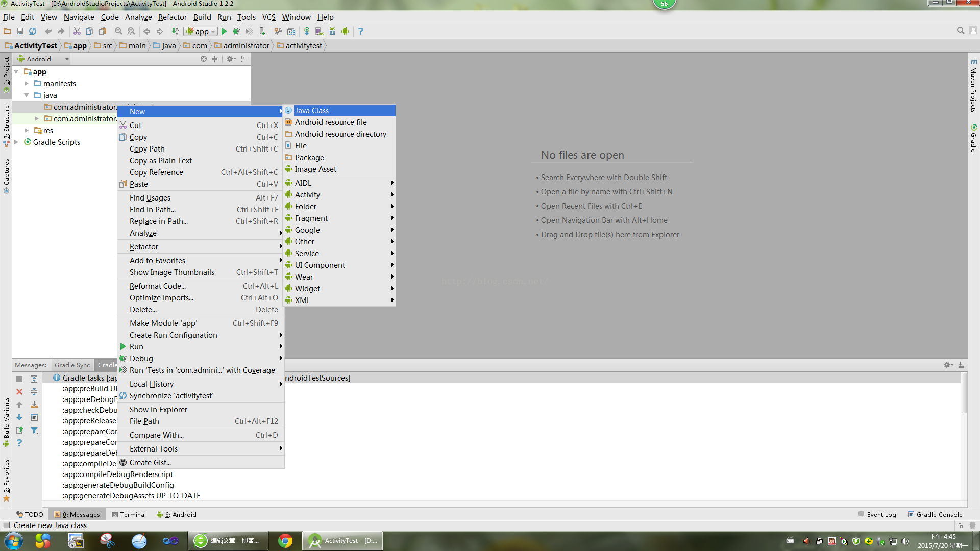Click the administrator breadcrumb folder
Screen dimensions: 980x551
click(x=242, y=46)
